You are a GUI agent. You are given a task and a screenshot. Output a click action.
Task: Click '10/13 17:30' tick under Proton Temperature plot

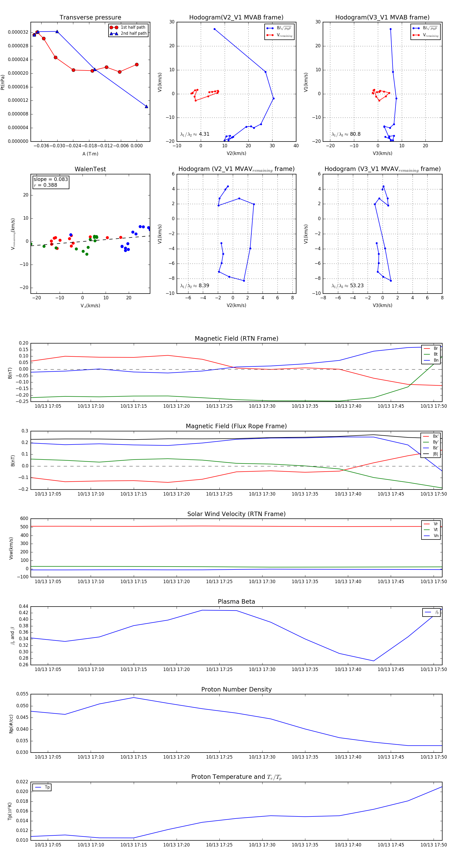[x=262, y=845]
